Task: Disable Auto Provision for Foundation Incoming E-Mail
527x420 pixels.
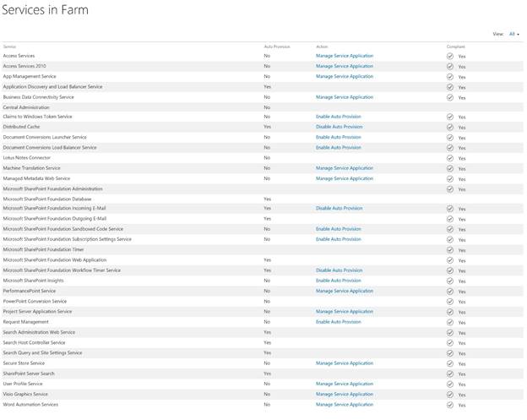Action: [339, 208]
